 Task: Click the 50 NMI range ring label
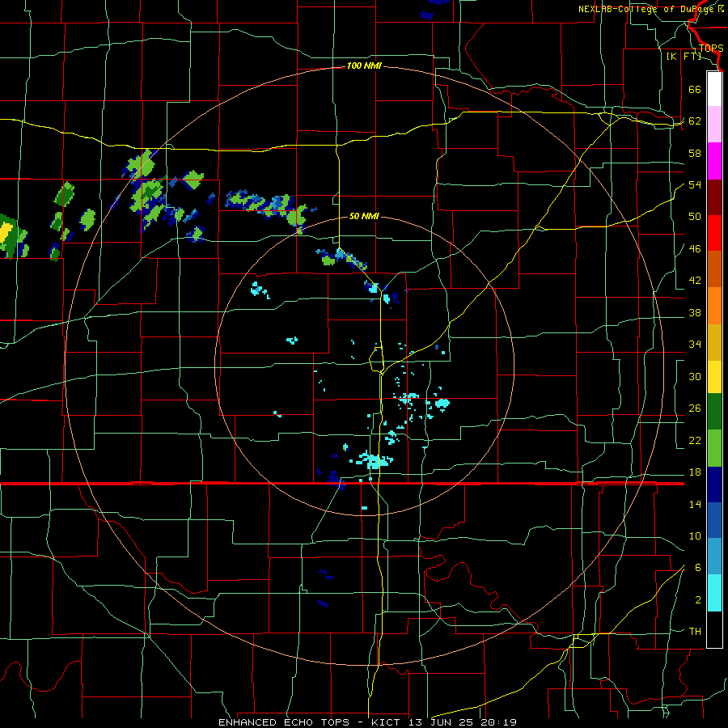(x=364, y=216)
